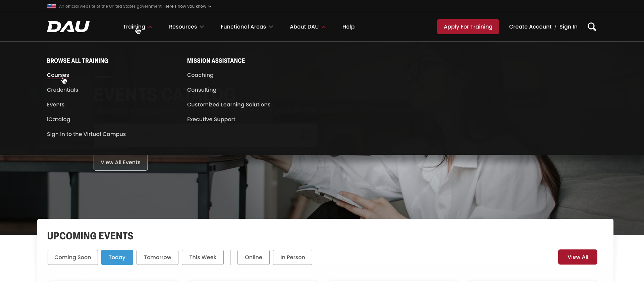644x282 pixels.
Task: Collapse the Training menu chevron
Action: [x=150, y=27]
